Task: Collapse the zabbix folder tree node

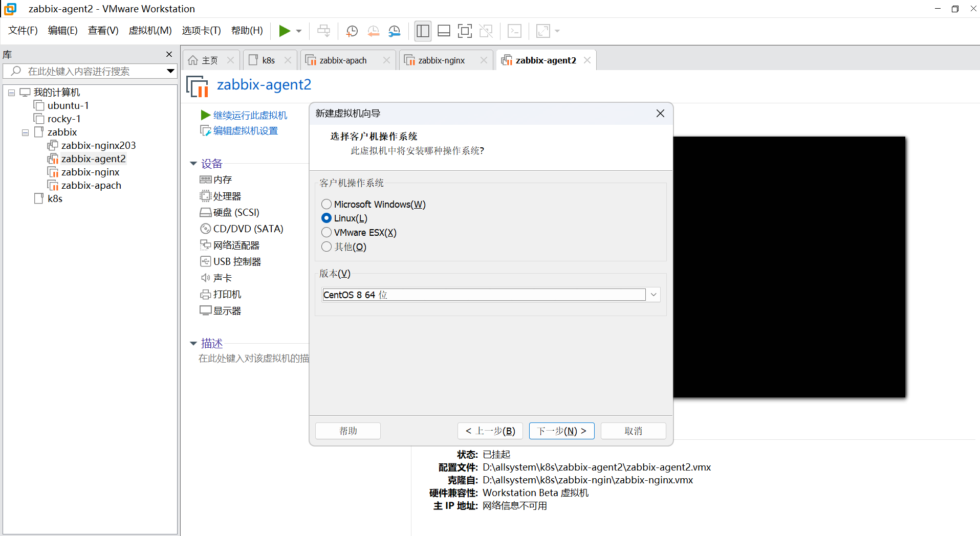Action: [25, 132]
